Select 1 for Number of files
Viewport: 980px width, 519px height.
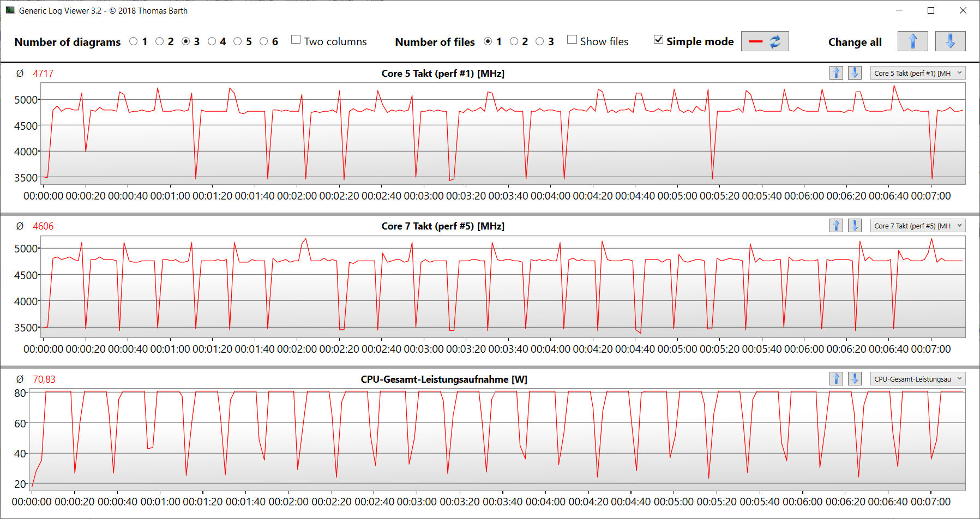coord(488,41)
